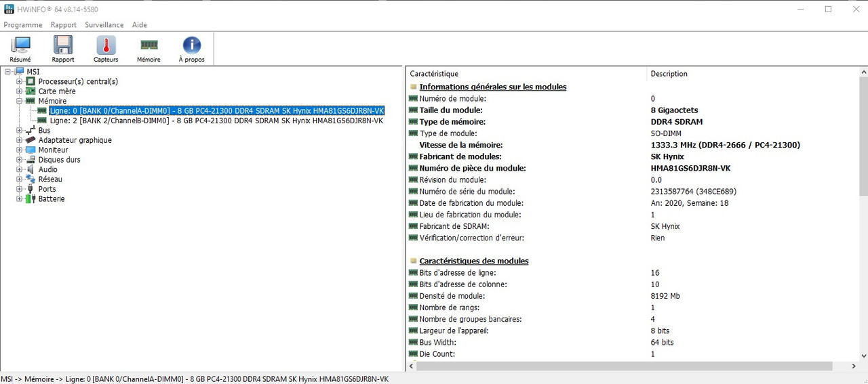The image size is (868, 384).
Task: Open the Programme menu
Action: click(x=23, y=25)
